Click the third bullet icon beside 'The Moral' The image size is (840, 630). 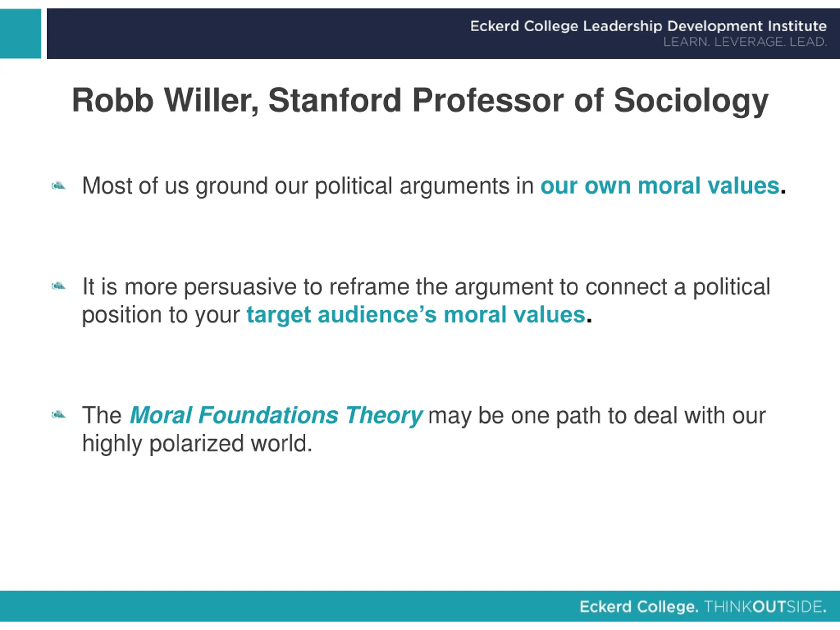point(58,415)
